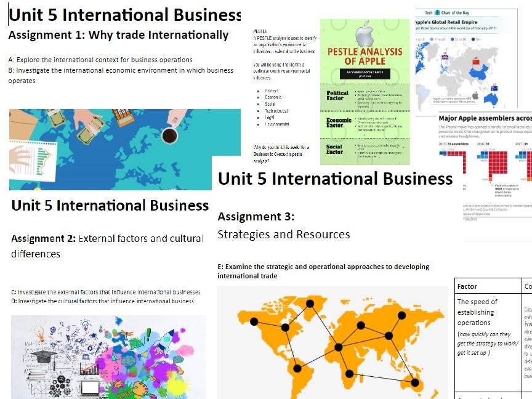Click the grey Apple logo on the infographic
The image size is (532, 399).
tap(365, 34)
